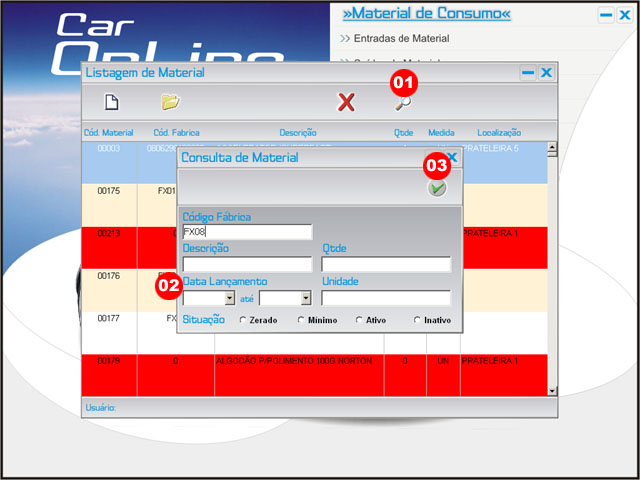Minimize the Material de Consumo panel
Viewport: 640px width, 480px height.
click(x=606, y=15)
